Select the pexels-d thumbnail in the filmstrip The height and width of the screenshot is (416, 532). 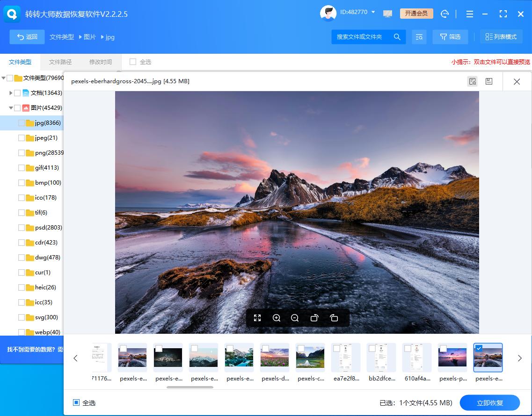(x=274, y=358)
